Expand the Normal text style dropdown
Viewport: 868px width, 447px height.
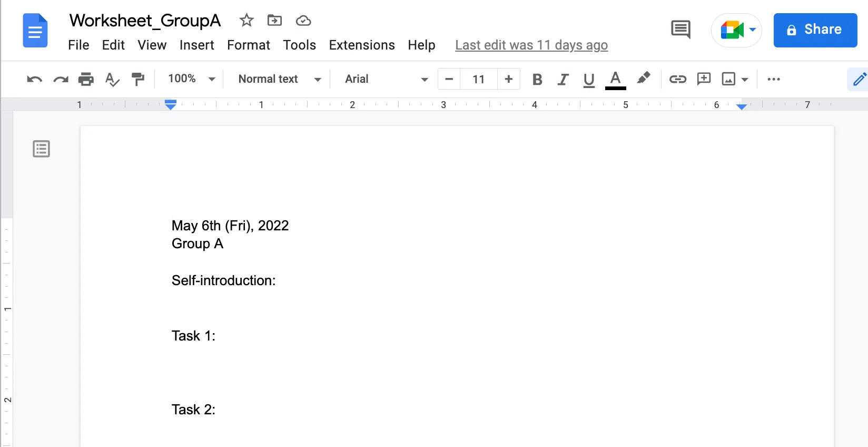pos(280,79)
